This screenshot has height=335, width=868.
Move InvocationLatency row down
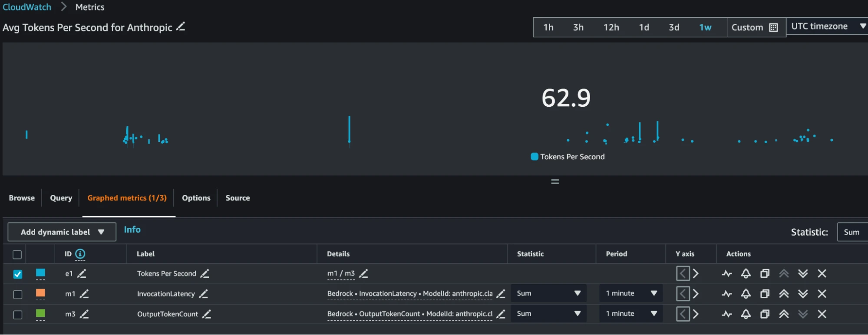click(803, 294)
